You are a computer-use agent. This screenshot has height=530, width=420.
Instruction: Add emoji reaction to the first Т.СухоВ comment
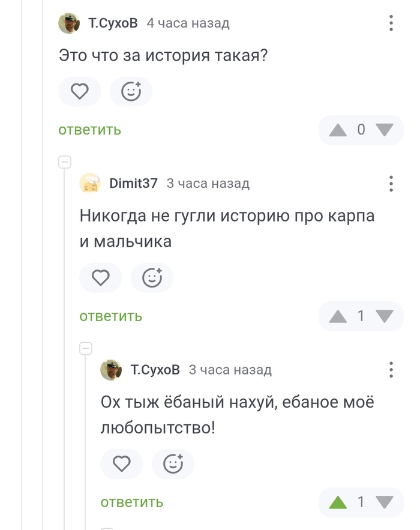coord(131,92)
